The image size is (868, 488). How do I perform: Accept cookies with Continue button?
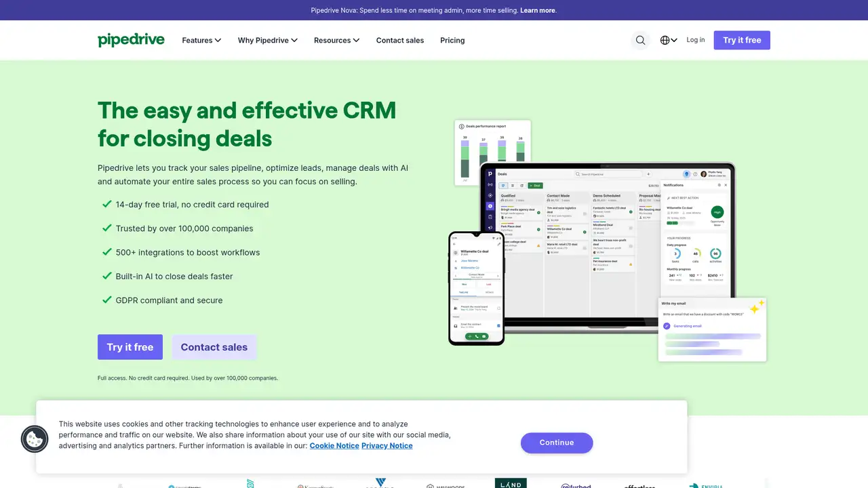tap(557, 443)
